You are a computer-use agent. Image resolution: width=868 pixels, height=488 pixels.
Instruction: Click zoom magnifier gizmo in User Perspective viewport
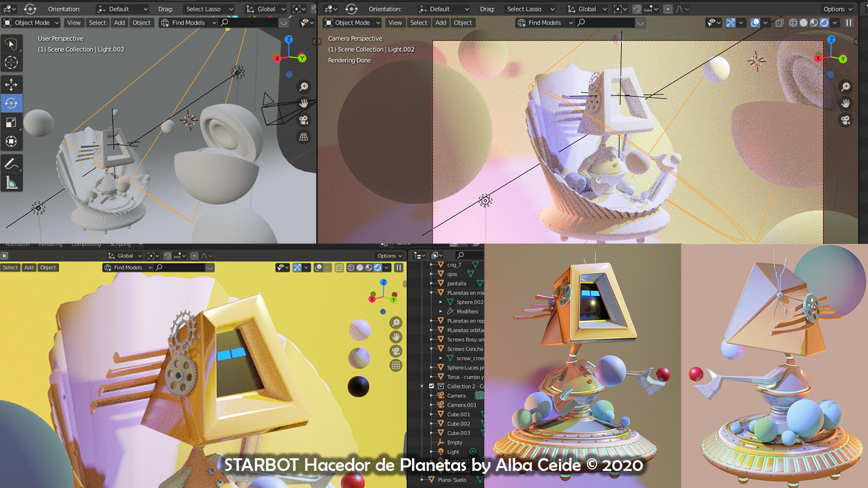(304, 87)
